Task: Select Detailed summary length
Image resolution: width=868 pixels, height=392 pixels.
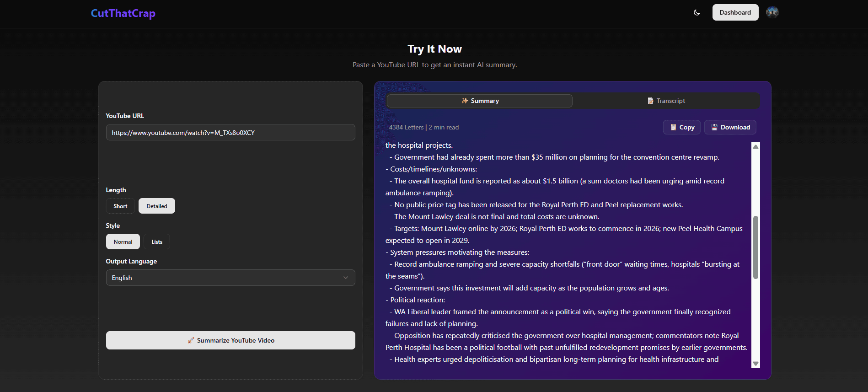Action: (156, 206)
